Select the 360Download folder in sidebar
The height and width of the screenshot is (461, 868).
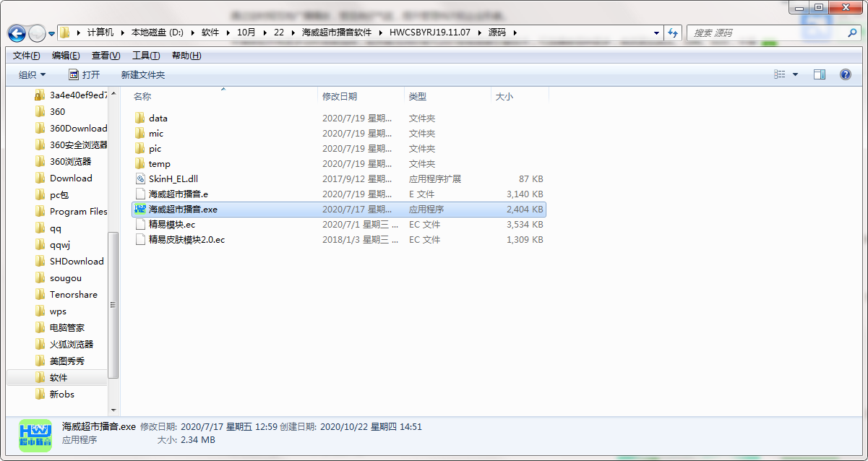pos(71,128)
